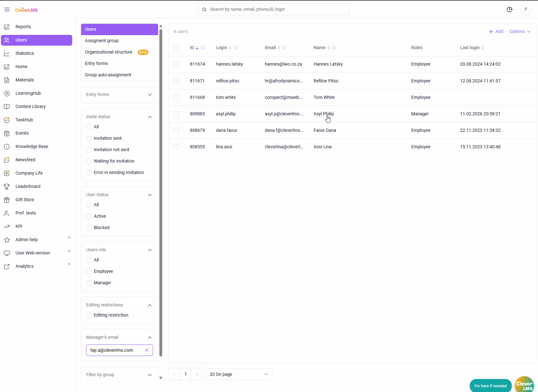538x392 pixels.
Task: Open the Clever LMS chat bubble
Action: click(x=524, y=385)
